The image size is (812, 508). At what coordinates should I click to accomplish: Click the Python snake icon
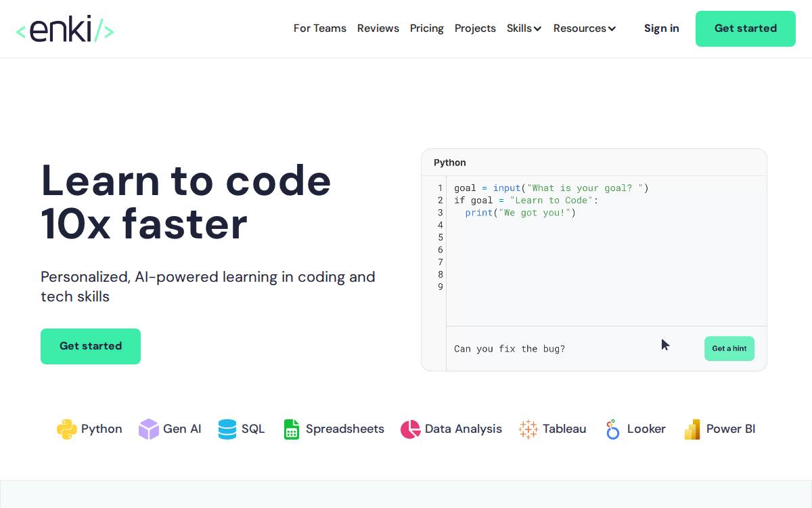[66, 429]
